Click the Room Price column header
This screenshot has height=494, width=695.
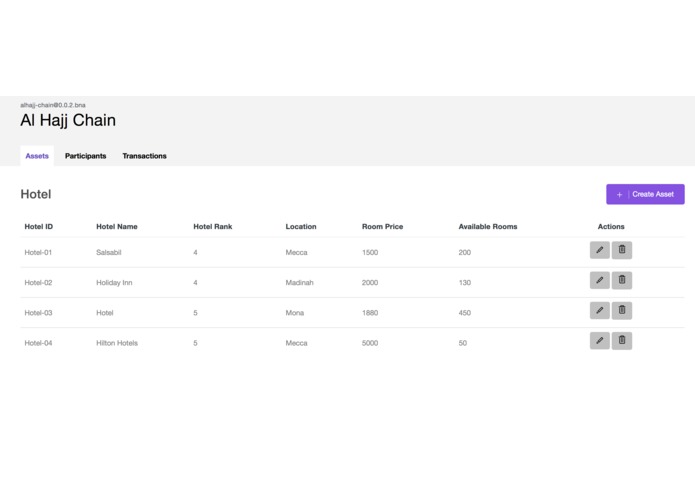(383, 226)
